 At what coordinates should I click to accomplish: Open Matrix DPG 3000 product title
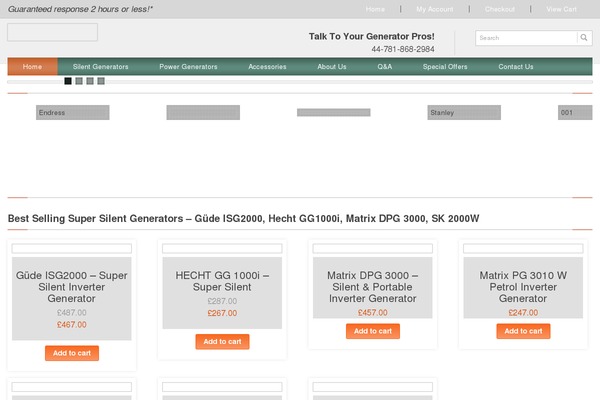click(x=373, y=287)
